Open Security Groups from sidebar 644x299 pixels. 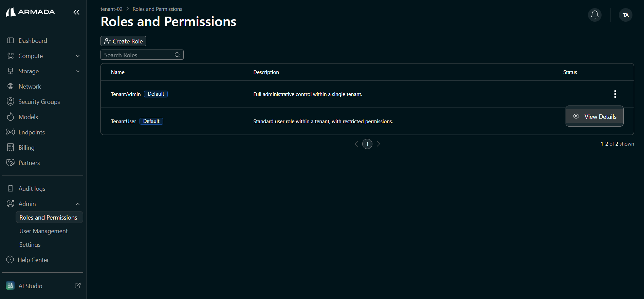coord(39,102)
